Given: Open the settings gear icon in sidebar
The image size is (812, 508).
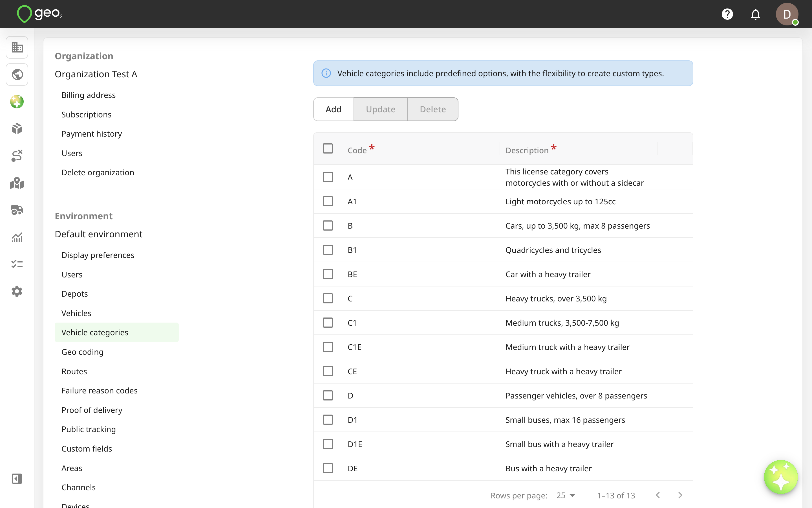Looking at the screenshot, I should point(17,291).
